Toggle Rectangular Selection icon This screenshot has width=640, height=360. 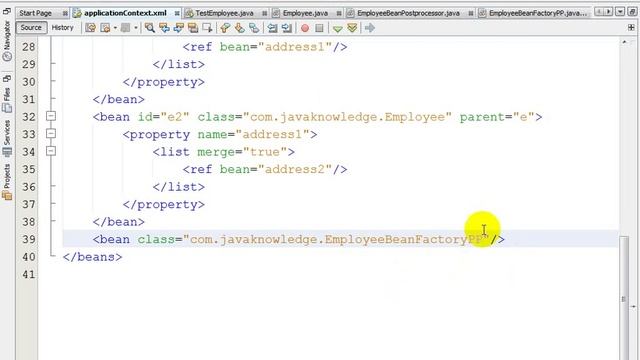[207, 28]
